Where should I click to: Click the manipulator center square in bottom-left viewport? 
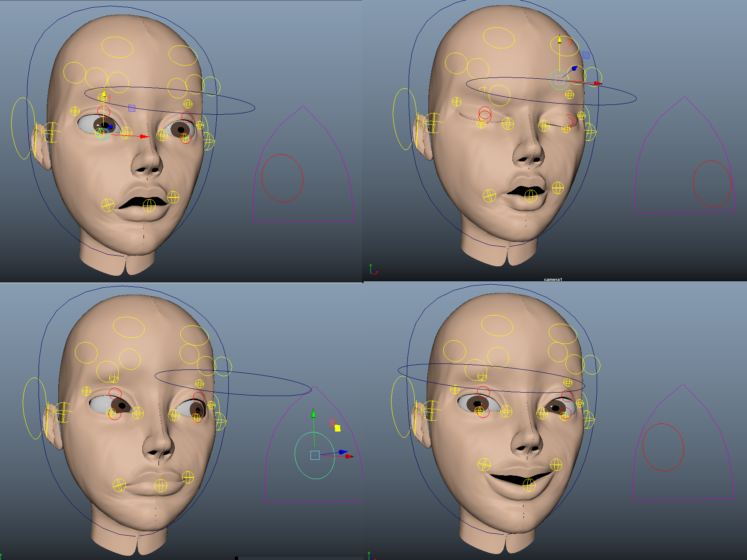(x=315, y=455)
